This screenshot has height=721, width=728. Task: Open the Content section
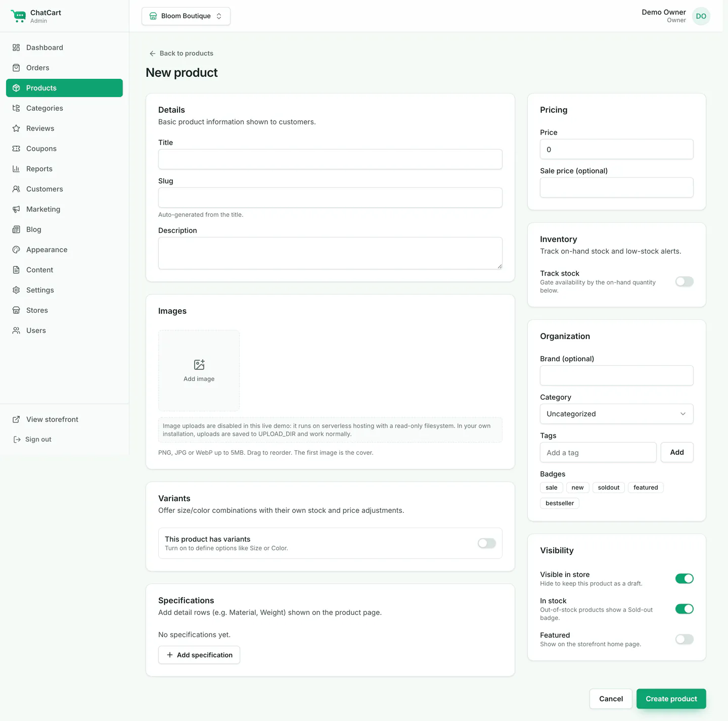pyautogui.click(x=64, y=270)
